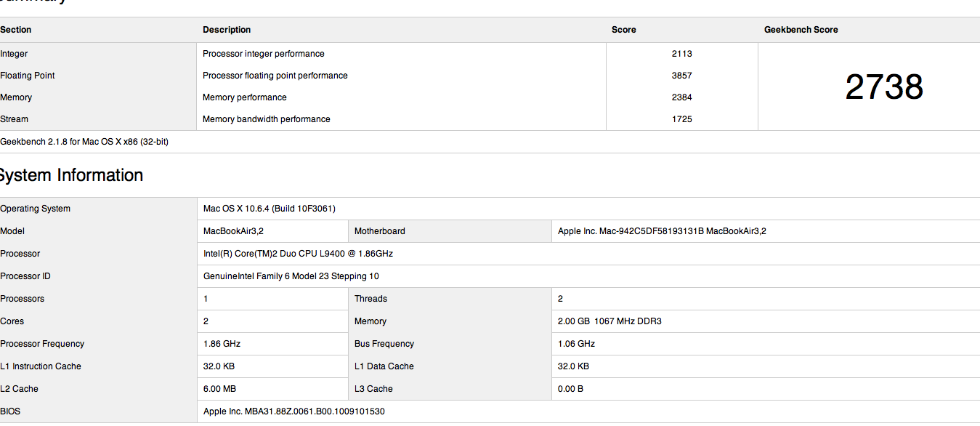This screenshot has height=426, width=980.
Task: Select the Floating Point score 3857
Action: coord(682,76)
